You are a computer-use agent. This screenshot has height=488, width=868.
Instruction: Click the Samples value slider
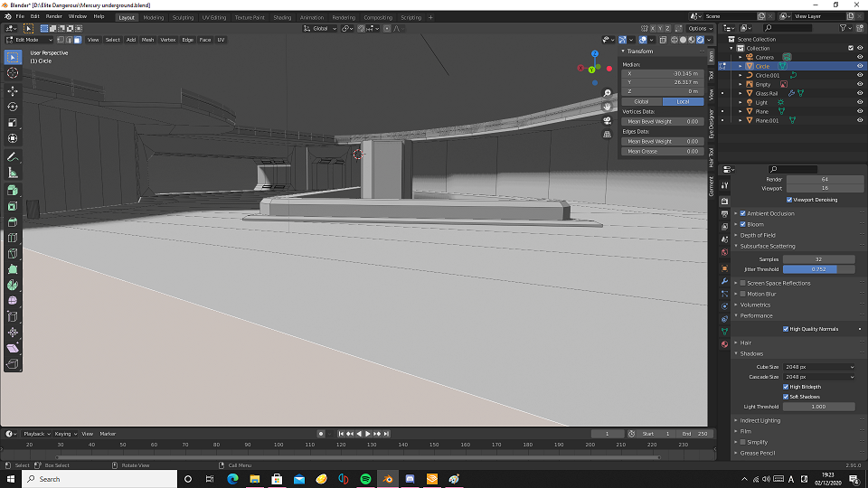click(x=819, y=259)
